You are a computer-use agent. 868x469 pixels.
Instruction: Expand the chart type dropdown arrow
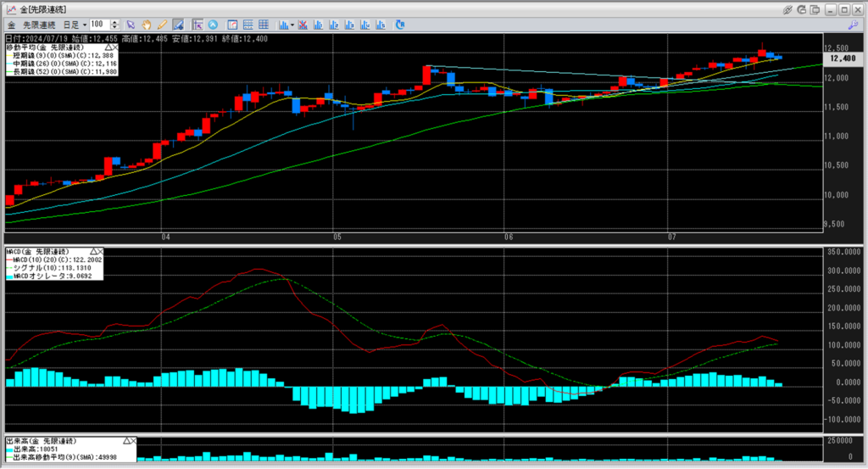pyautogui.click(x=292, y=24)
